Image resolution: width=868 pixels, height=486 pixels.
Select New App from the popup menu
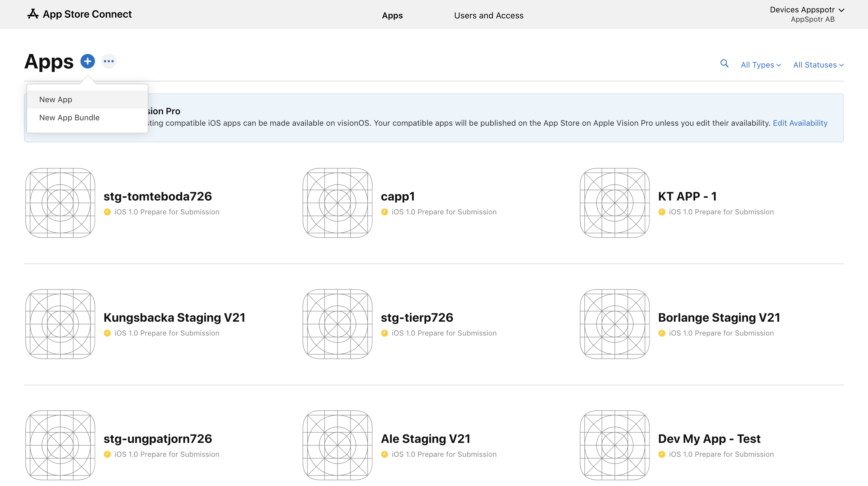[87, 99]
